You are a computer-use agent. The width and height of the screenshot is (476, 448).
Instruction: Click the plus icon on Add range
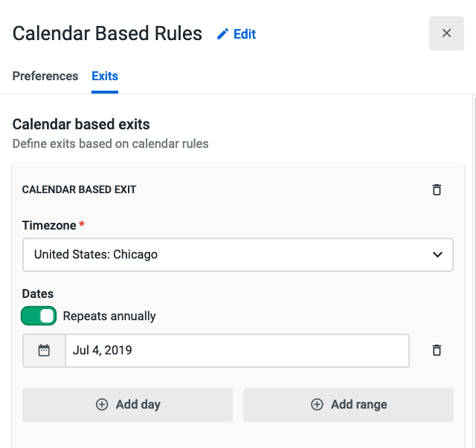[317, 405]
